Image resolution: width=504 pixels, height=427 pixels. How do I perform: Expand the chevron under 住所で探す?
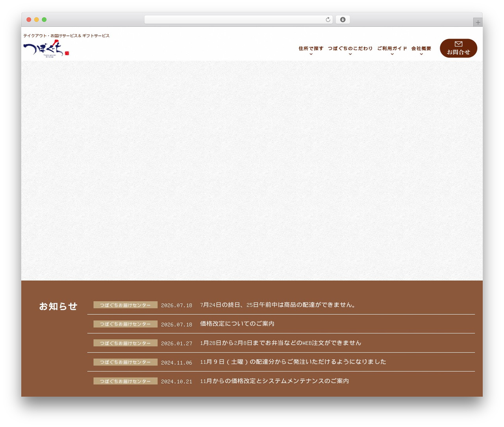pyautogui.click(x=311, y=54)
